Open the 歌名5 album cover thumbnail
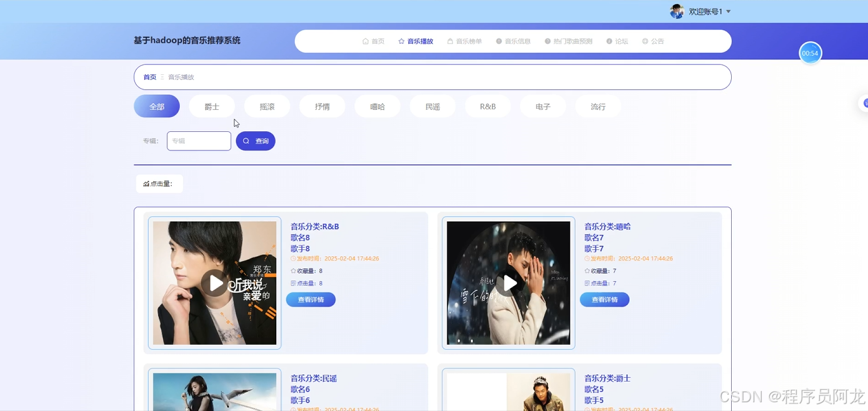The height and width of the screenshot is (411, 868). tap(508, 392)
